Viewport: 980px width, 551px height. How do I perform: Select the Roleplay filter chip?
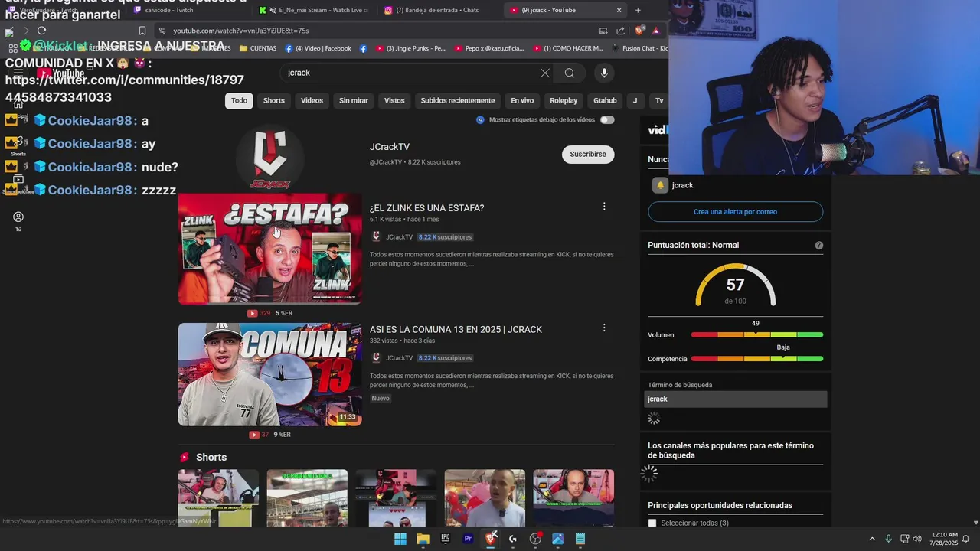click(x=563, y=100)
